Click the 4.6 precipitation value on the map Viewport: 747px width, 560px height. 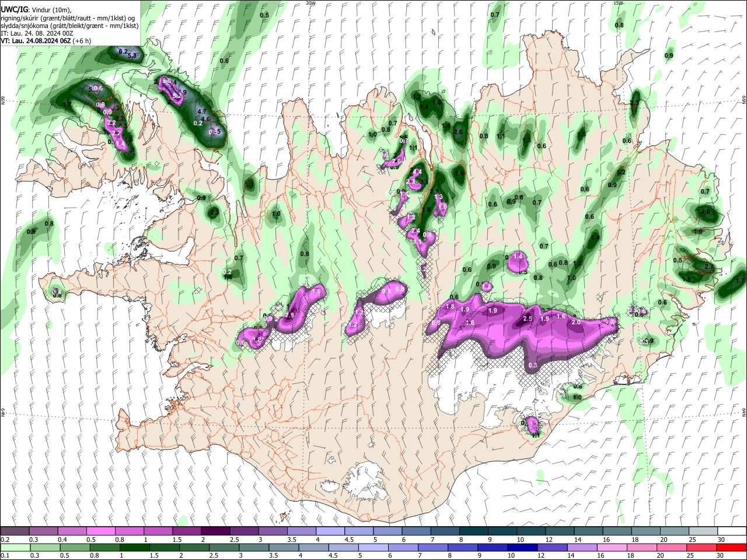tap(205, 119)
